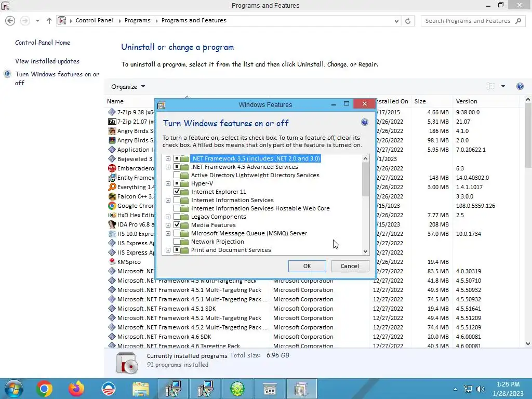Open the volume speaker tray icon

click(480, 389)
